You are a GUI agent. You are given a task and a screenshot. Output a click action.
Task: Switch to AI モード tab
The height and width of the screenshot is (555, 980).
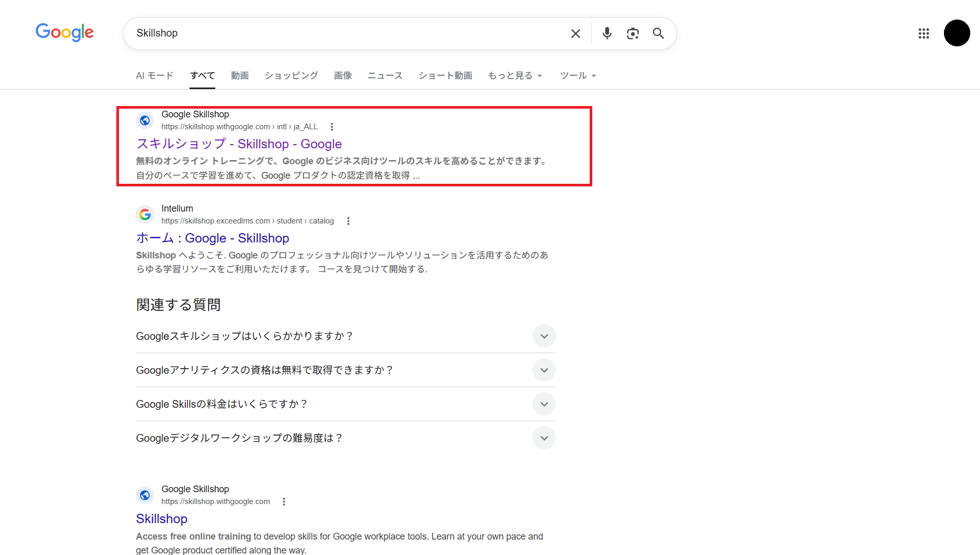tap(154, 76)
